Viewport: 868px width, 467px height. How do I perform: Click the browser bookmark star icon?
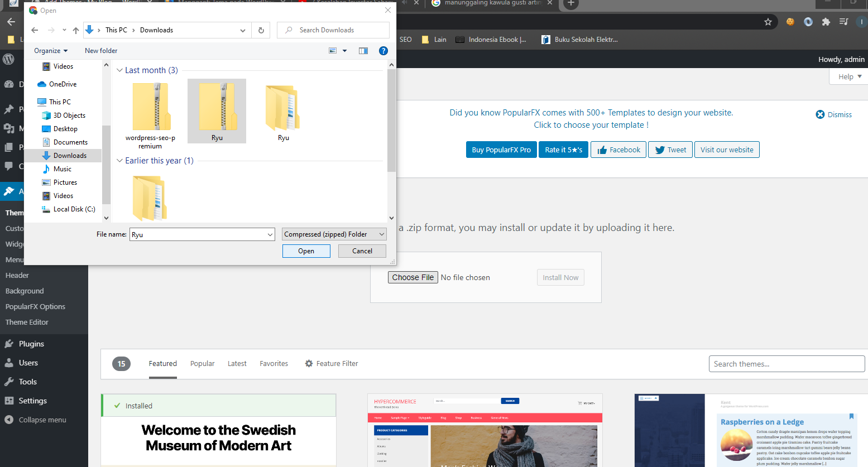tap(768, 22)
